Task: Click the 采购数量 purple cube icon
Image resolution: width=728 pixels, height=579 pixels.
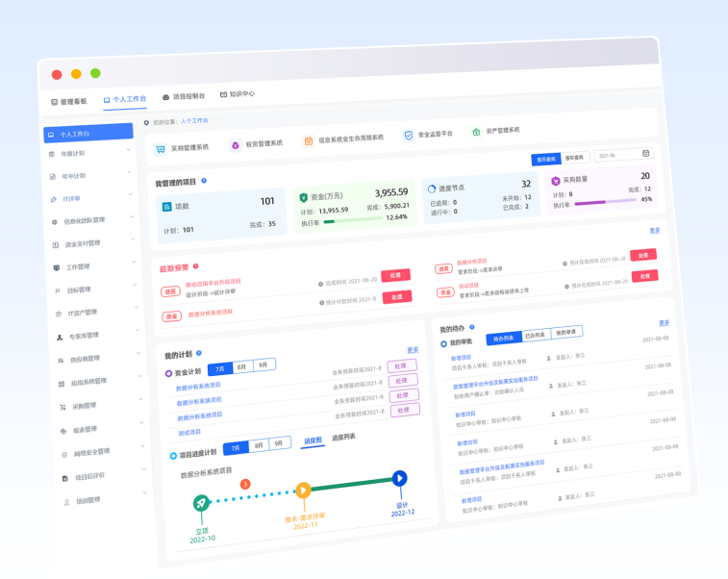Action: point(556,181)
